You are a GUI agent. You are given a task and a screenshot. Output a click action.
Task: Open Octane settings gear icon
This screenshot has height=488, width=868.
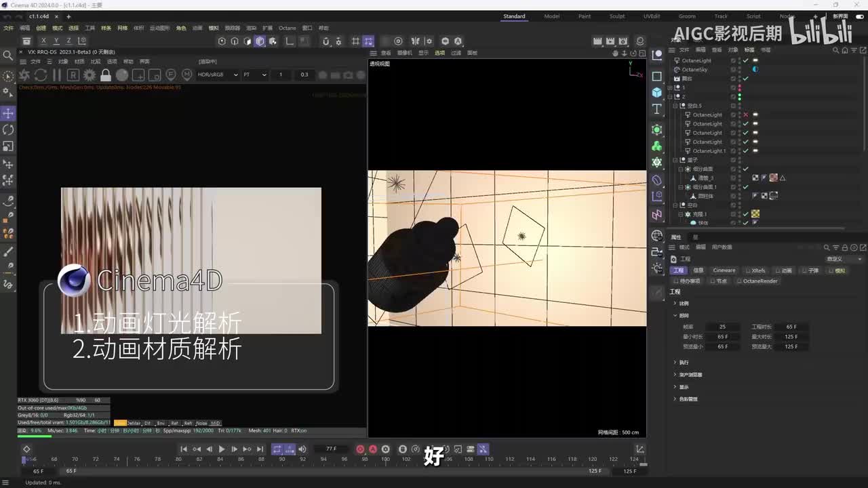point(90,75)
